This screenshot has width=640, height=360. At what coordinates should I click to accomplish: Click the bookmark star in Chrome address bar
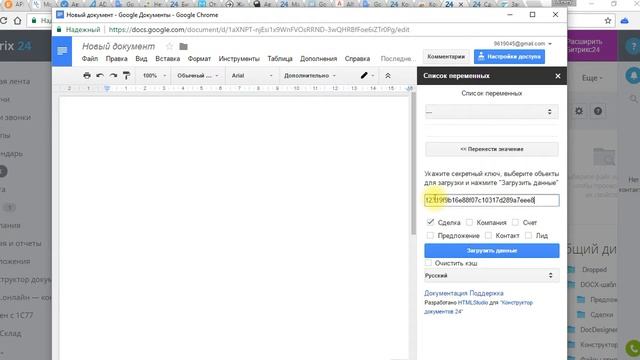click(x=608, y=20)
